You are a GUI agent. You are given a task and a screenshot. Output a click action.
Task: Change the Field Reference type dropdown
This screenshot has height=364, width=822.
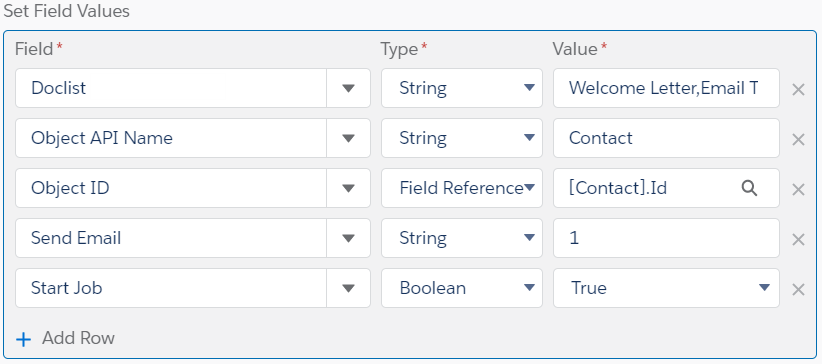461,188
